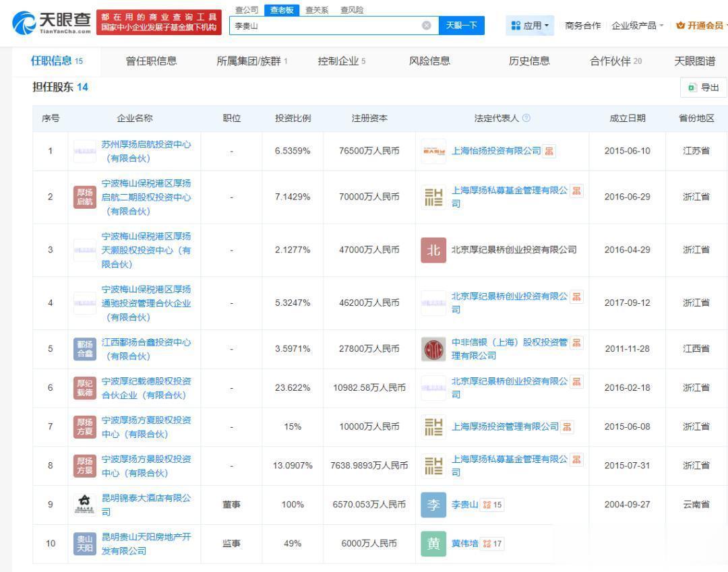Click 北京厚纪景桥 red avatar in row 3
The height and width of the screenshot is (572, 728).
(433, 250)
